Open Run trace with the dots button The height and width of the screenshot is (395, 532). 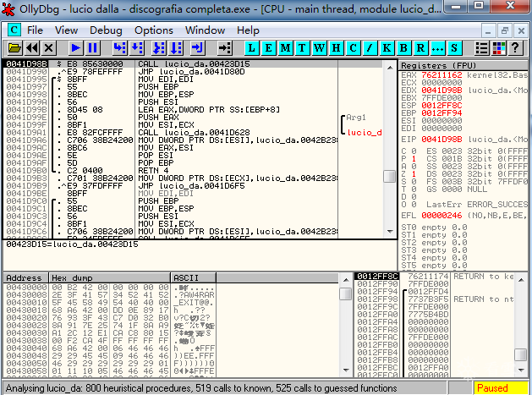[437, 48]
